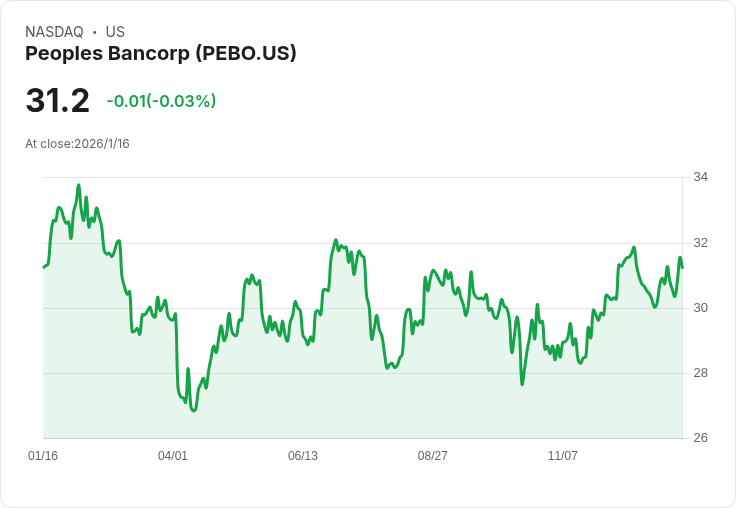The height and width of the screenshot is (508, 736).
Task: Select the 08/27 date on x-axis
Action: 433,456
